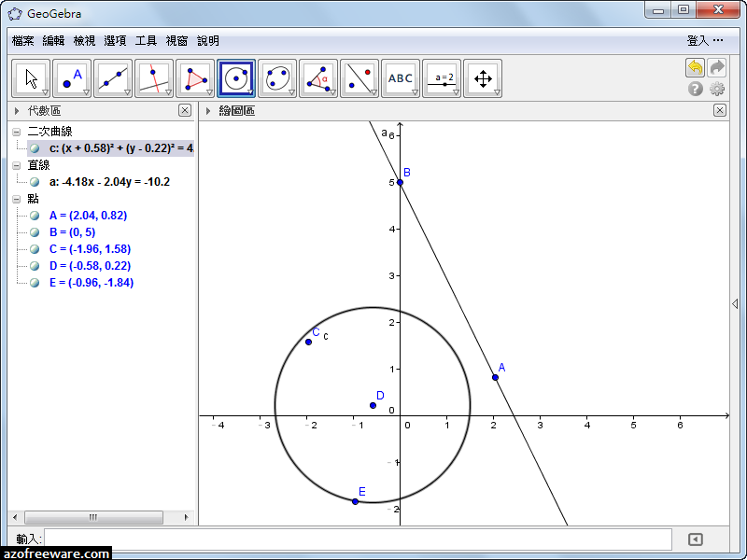Screen dimensions: 747x560
Task: Toggle visibility of line a
Action: point(35,182)
